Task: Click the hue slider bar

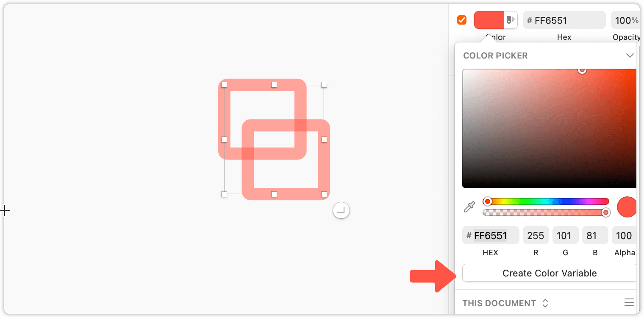Action: pyautogui.click(x=546, y=201)
